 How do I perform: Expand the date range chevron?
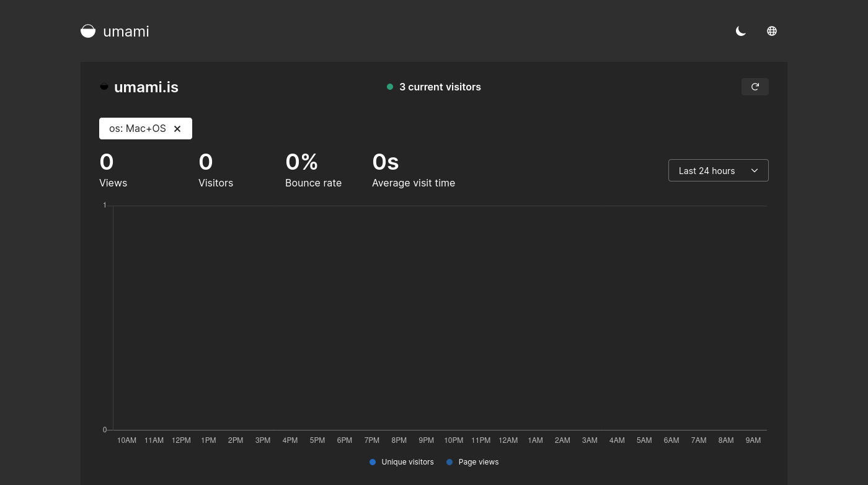click(755, 170)
